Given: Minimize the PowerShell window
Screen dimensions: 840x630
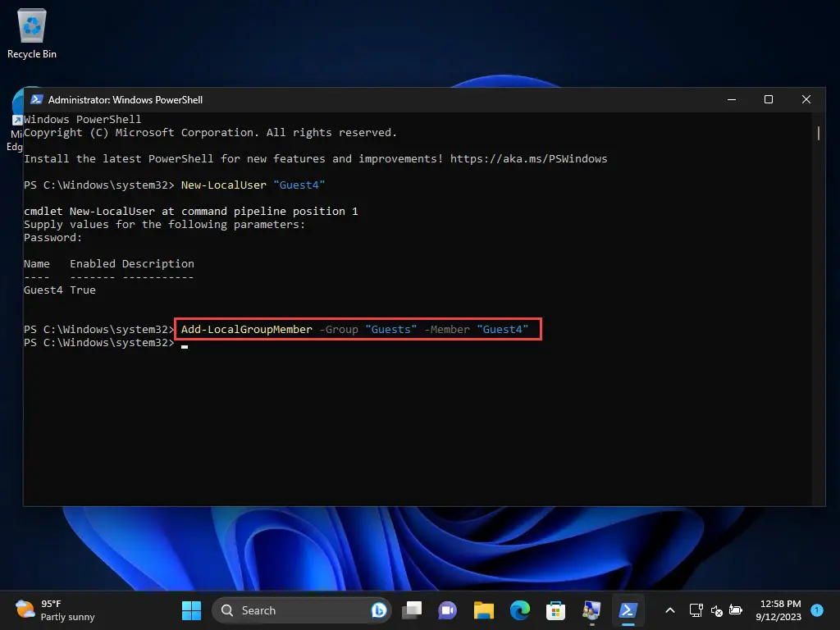Looking at the screenshot, I should [x=731, y=99].
